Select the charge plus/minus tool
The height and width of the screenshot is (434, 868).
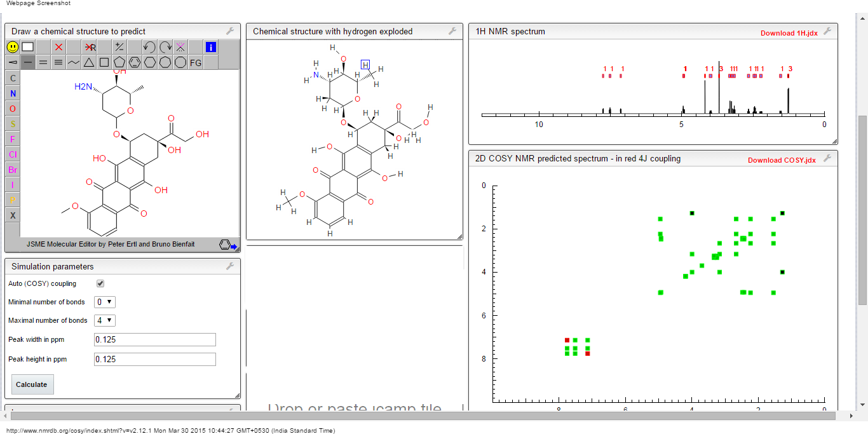pyautogui.click(x=119, y=47)
